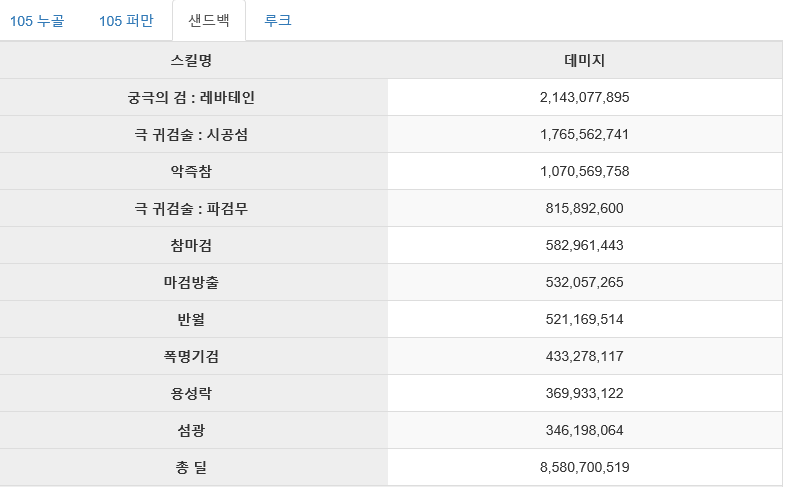
Task: Click the 극 귀검술 : 파검무 skill name
Action: [x=191, y=208]
